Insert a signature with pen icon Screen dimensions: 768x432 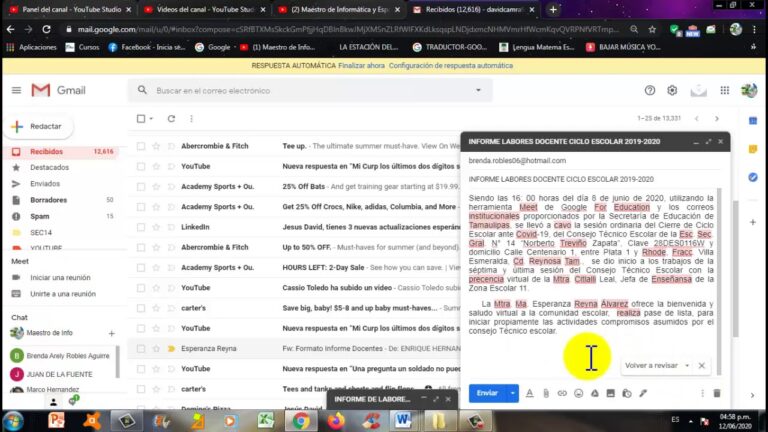pos(643,393)
